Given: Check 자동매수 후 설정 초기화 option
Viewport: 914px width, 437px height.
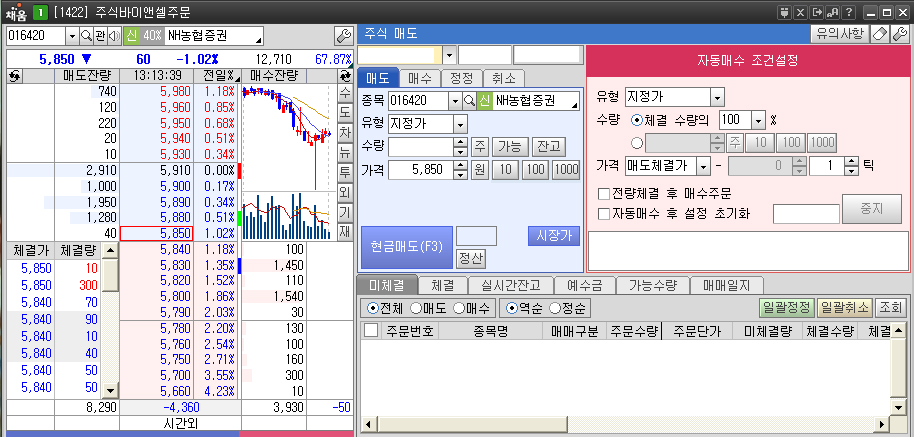Looking at the screenshot, I should (x=603, y=213).
